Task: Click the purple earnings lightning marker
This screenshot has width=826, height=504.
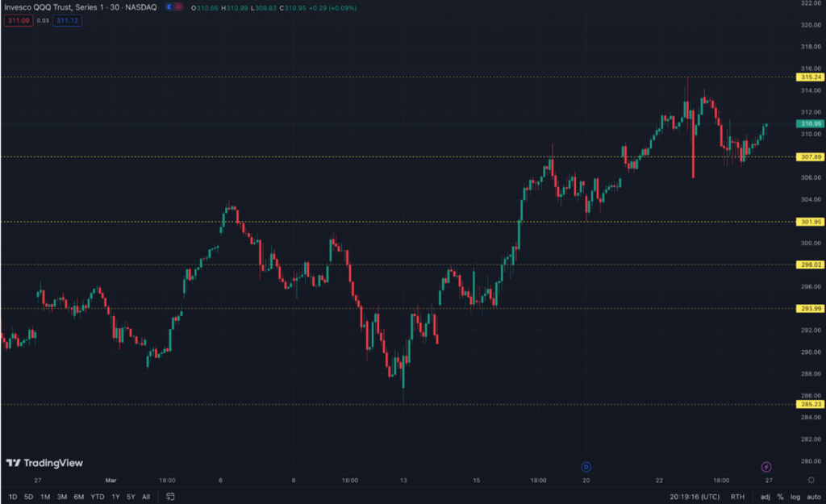Action: [766, 467]
